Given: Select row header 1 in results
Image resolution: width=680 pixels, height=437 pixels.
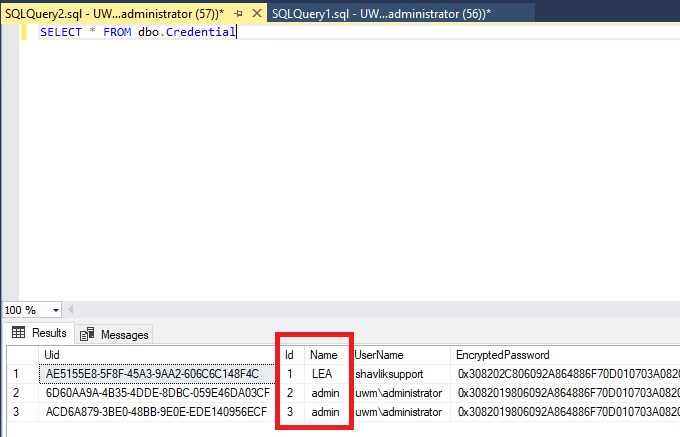Looking at the screenshot, I should click(x=22, y=374).
